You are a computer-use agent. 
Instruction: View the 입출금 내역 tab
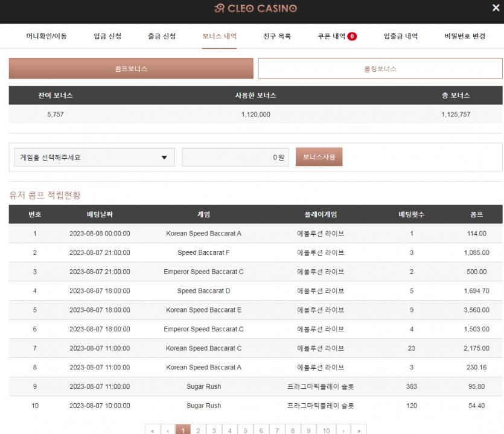tap(401, 36)
